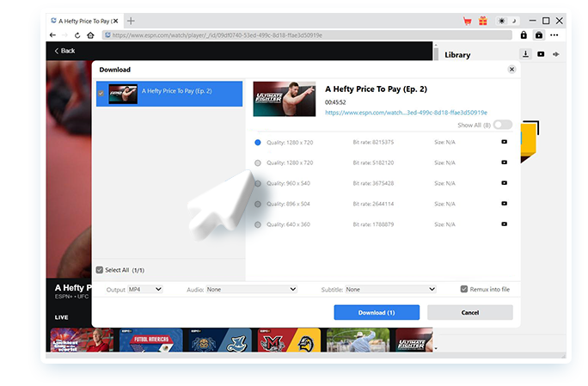Toggle the Select All (1/1) checkbox

click(100, 270)
